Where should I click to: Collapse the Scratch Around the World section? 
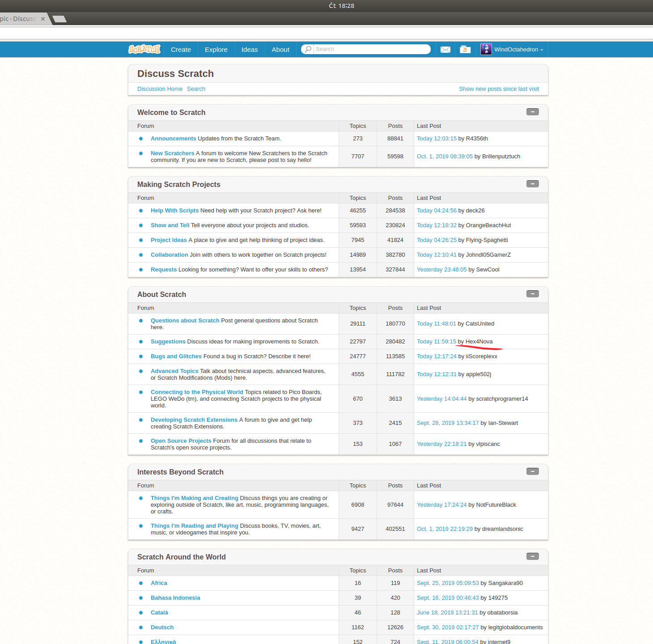click(x=532, y=556)
